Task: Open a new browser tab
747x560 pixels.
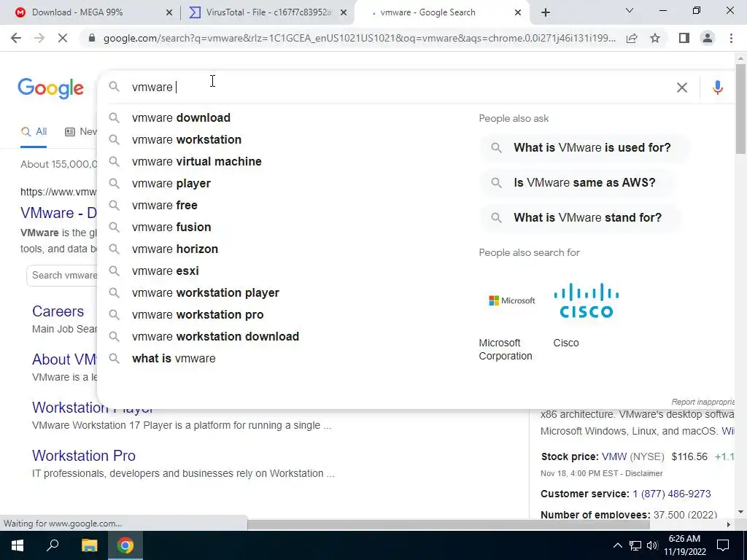Action: [x=546, y=12]
